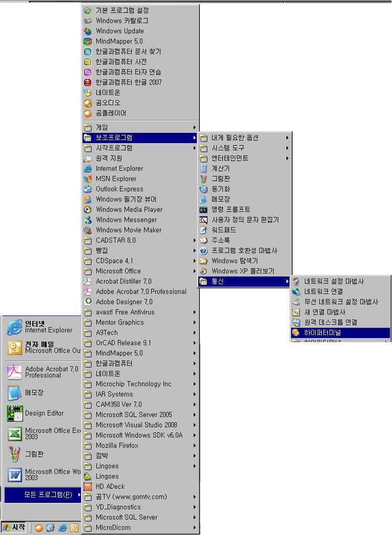Click the text "무선 네트워크 설정 마법사"

click(x=341, y=302)
